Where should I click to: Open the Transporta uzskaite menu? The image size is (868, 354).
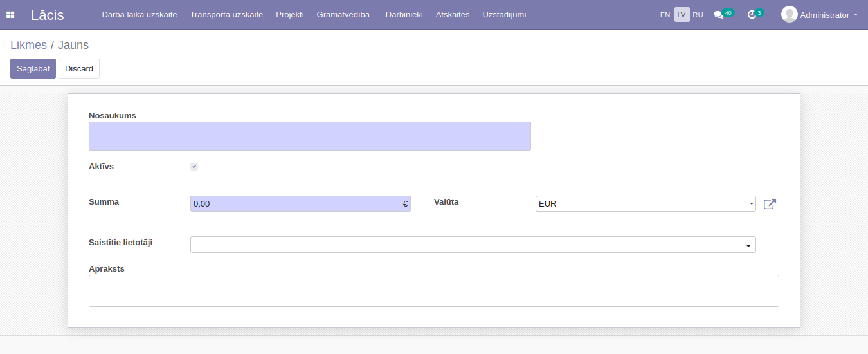[x=226, y=15]
